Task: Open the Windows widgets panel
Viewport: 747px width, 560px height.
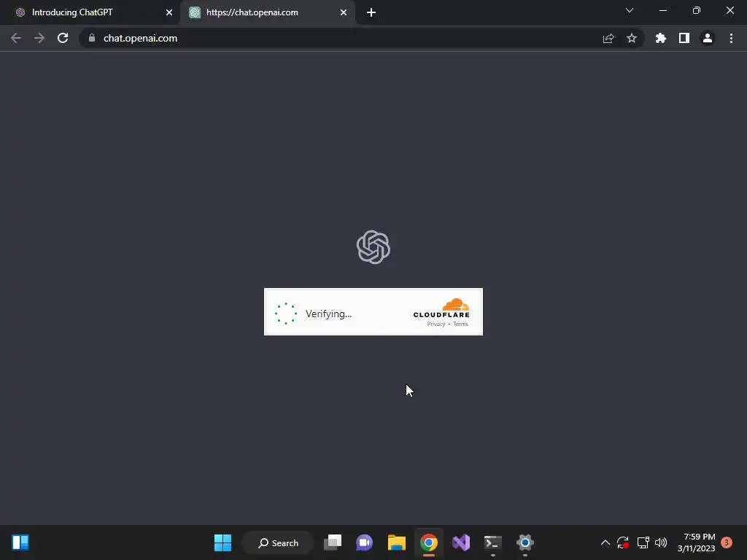Action: tap(20, 542)
